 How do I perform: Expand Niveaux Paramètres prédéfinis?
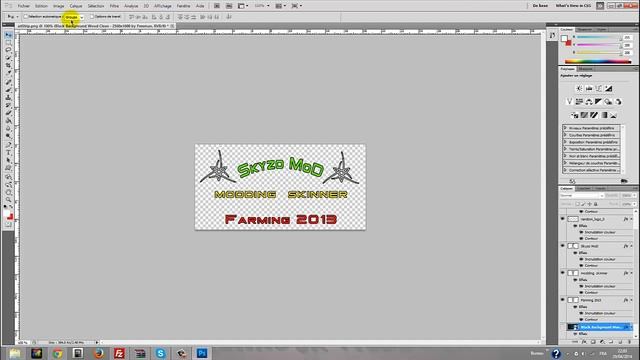click(566, 128)
